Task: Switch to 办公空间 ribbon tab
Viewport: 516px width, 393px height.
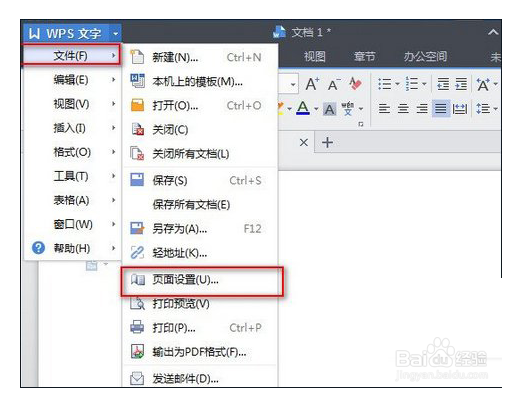Action: coord(425,56)
